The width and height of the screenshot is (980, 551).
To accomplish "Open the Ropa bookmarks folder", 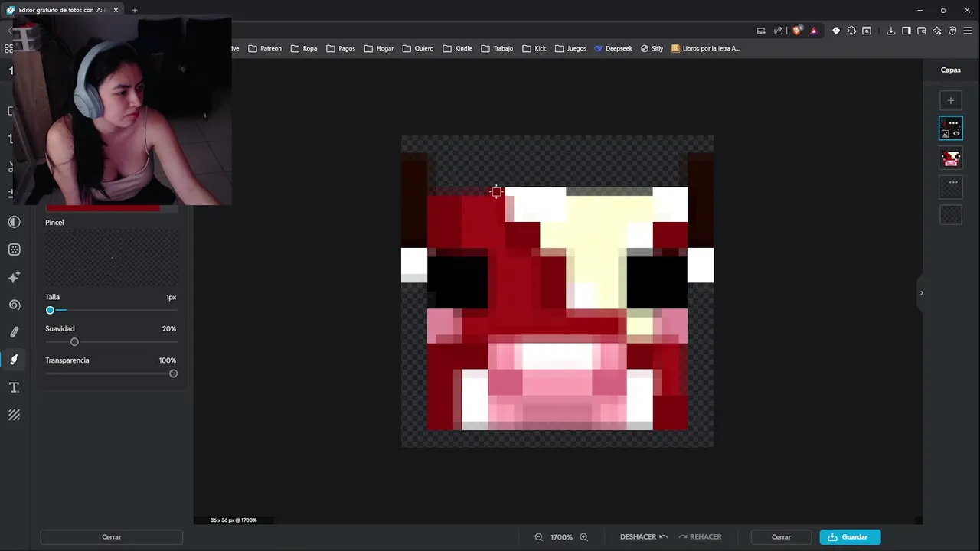I will (304, 48).
